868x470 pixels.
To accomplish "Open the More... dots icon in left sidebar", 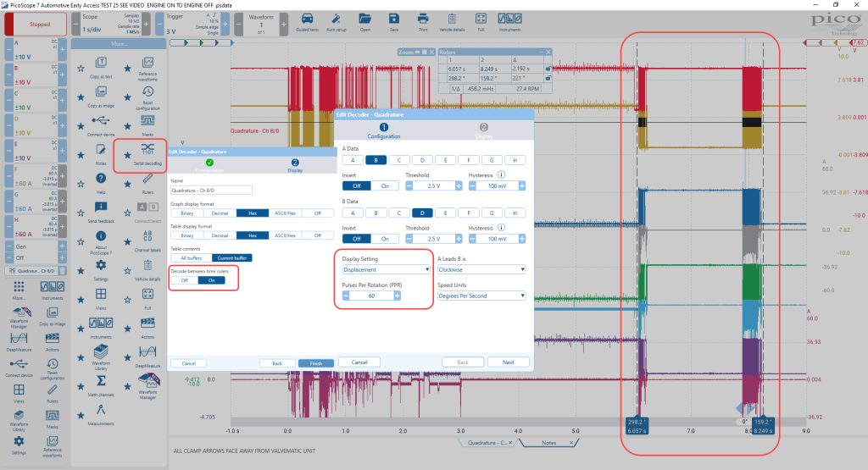I will (x=19, y=290).
